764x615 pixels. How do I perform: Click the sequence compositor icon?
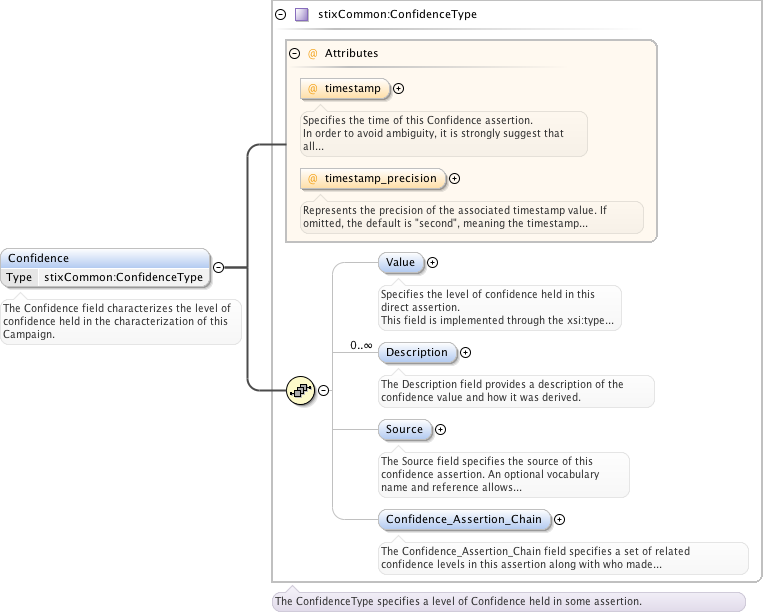click(x=300, y=391)
